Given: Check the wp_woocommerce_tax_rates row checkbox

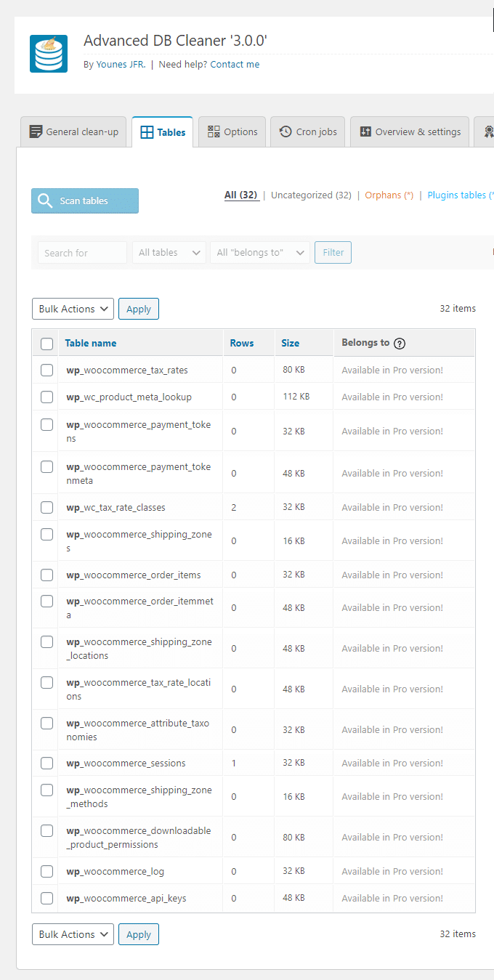Looking at the screenshot, I should point(47,370).
